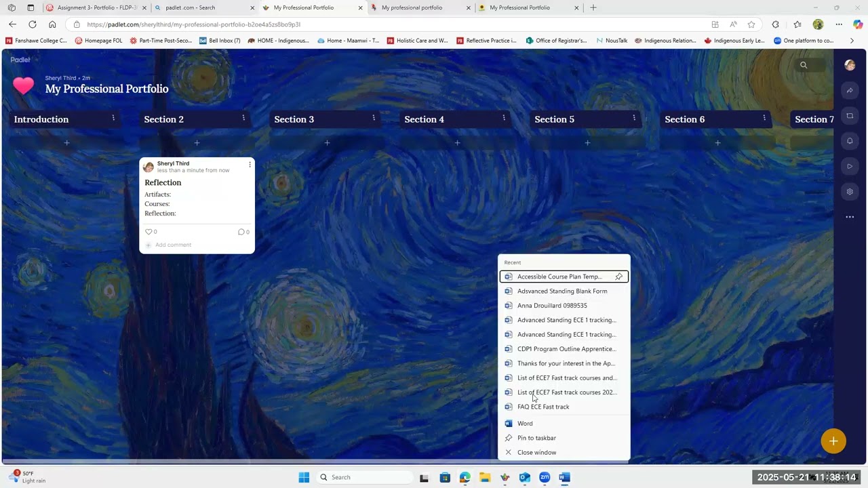Open the Section 2 options menu

click(x=243, y=118)
